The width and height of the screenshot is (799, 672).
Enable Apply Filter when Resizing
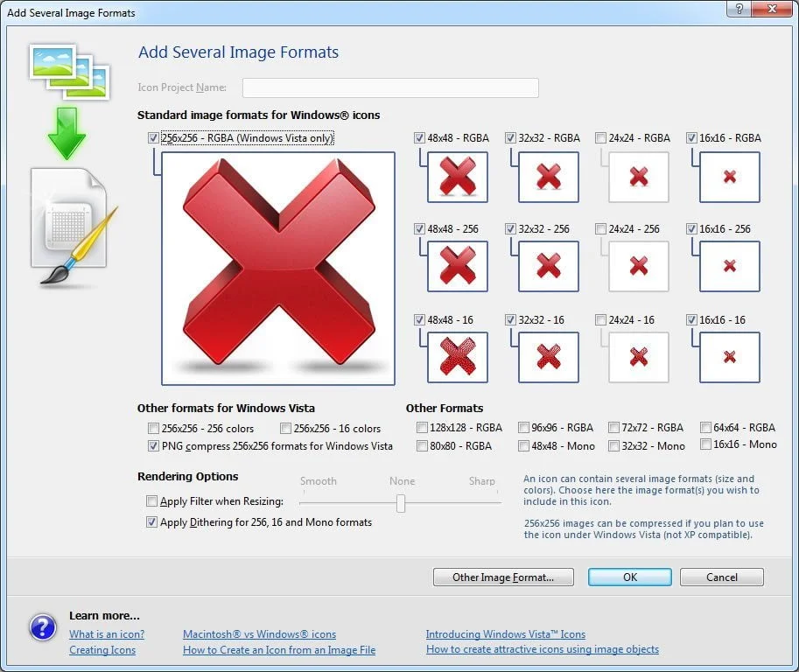[x=151, y=500]
